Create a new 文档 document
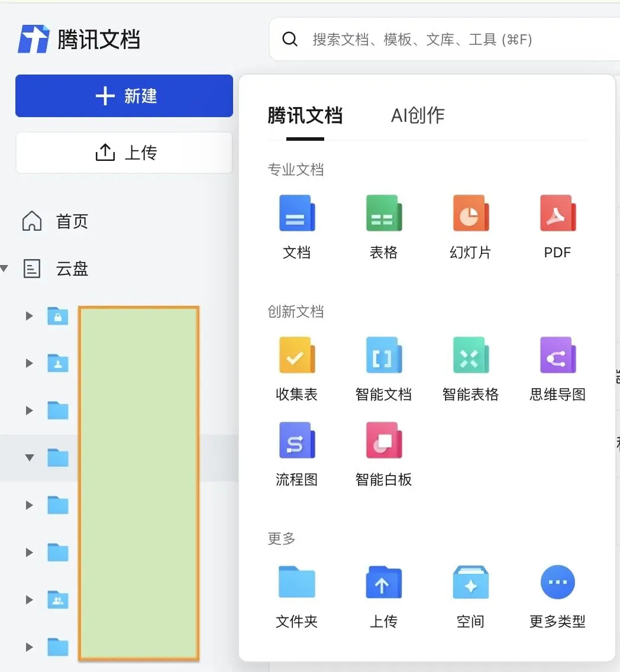This screenshot has height=672, width=620. (x=297, y=227)
